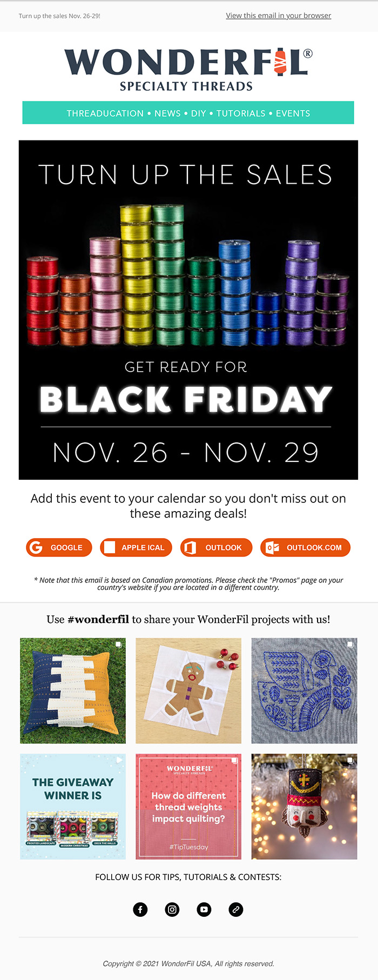Open View this email in your browser
The width and height of the screenshot is (378, 980).
tap(278, 16)
